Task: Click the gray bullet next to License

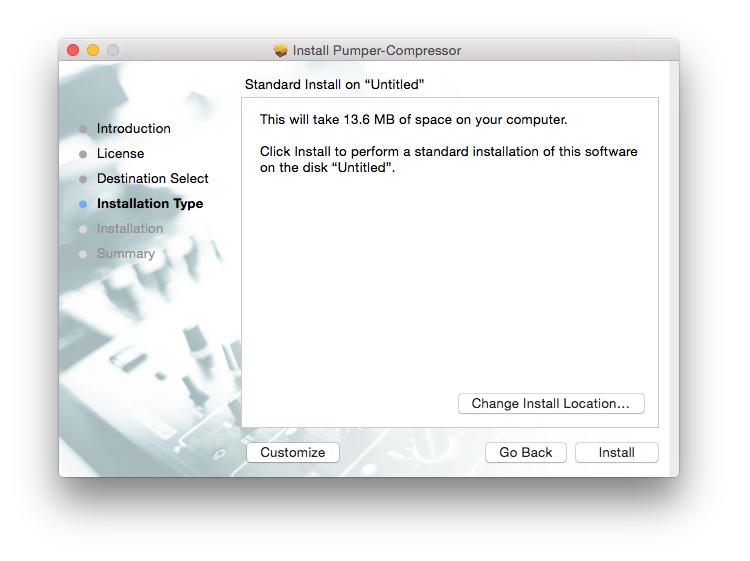Action: click(x=83, y=154)
